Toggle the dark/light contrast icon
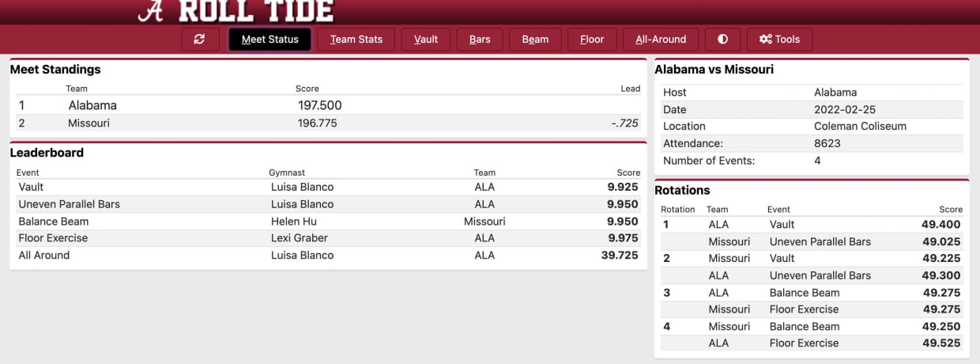The width and height of the screenshot is (980, 364). click(x=722, y=40)
